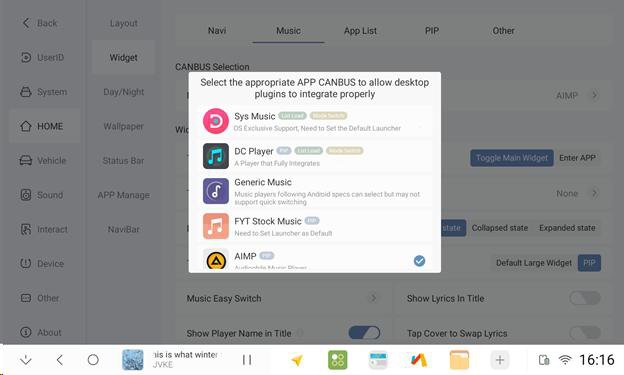Open About info icon
Viewport: 624px width, 375px height.
click(26, 332)
